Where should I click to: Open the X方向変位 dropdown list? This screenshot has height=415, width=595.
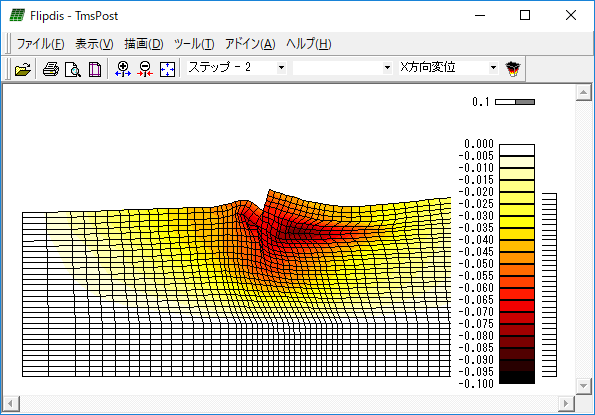pos(493,68)
